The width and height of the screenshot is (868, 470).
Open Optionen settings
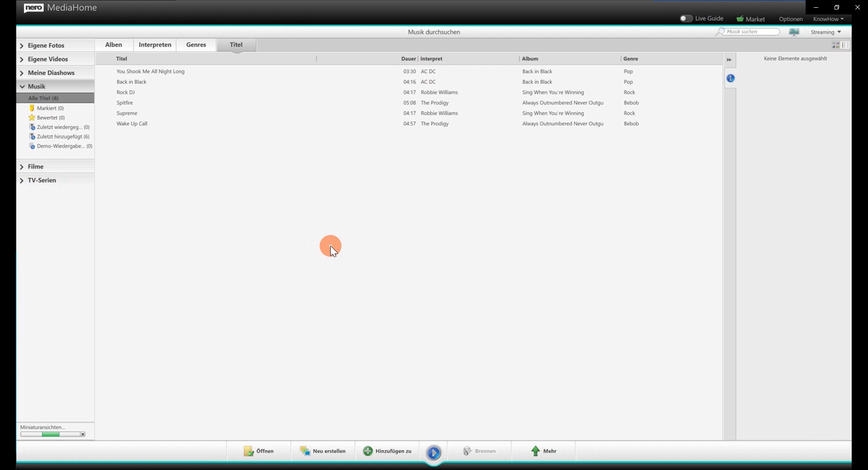791,19
